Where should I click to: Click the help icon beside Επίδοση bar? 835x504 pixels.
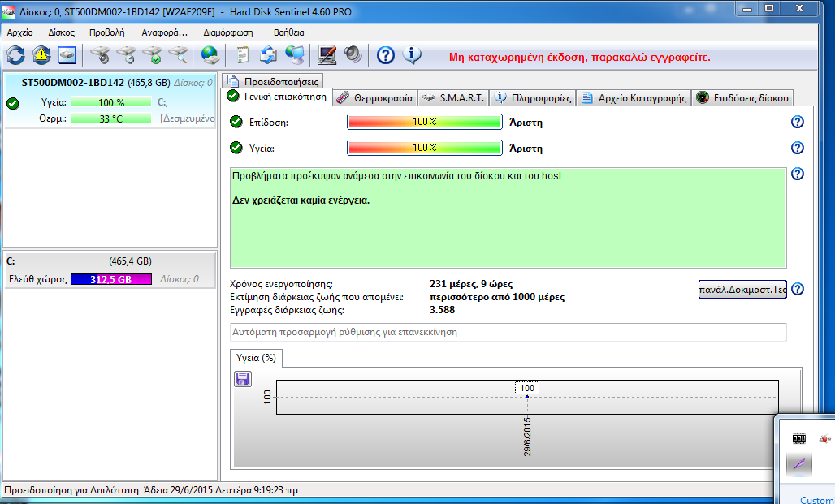[797, 122]
